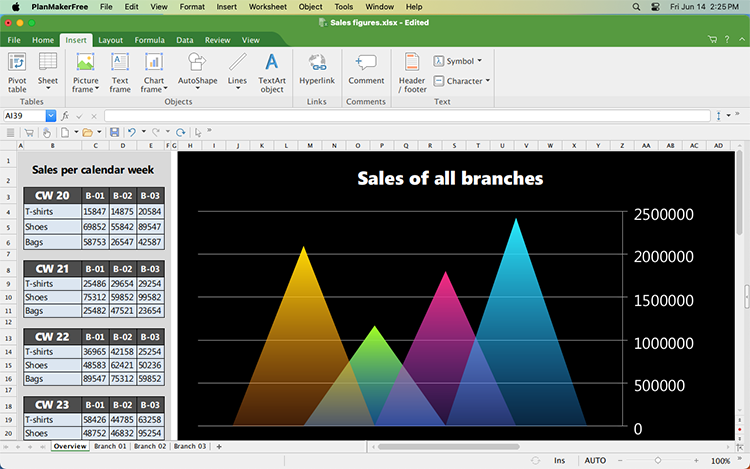Viewport: 750px width, 469px height.
Task: Click the Sheet icon in Tables group
Action: tap(48, 62)
